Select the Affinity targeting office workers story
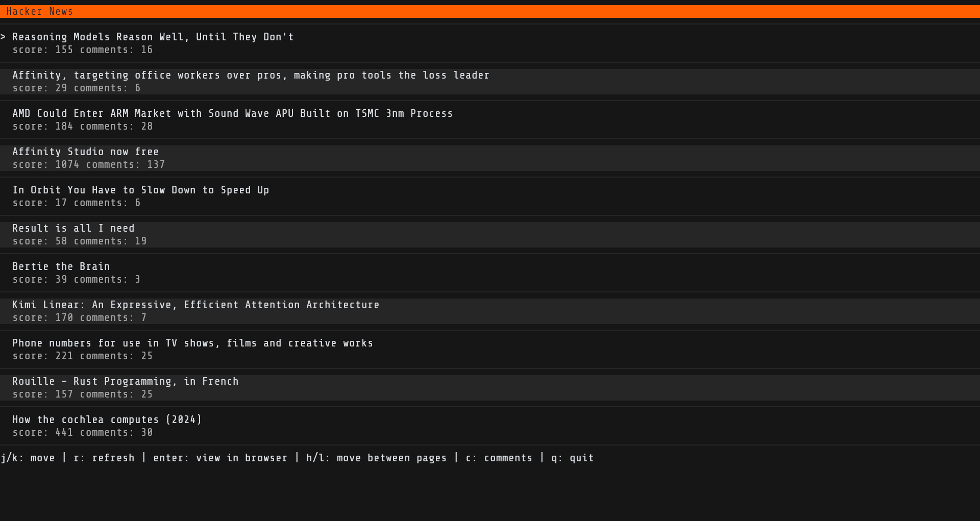Image resolution: width=980 pixels, height=521 pixels. 251,75
